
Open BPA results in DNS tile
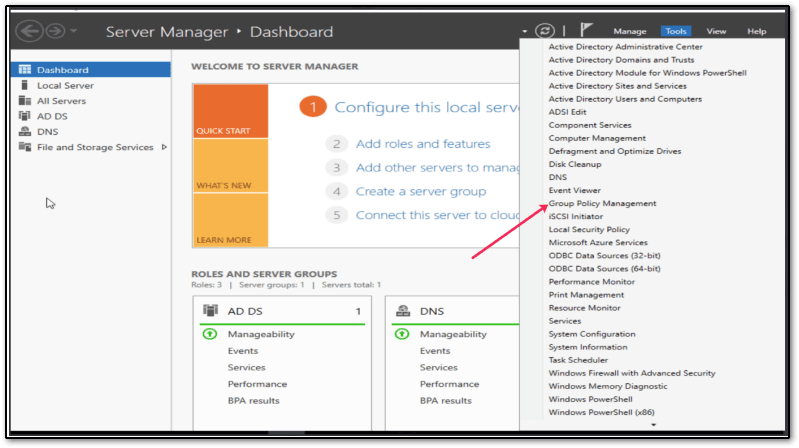(445, 401)
